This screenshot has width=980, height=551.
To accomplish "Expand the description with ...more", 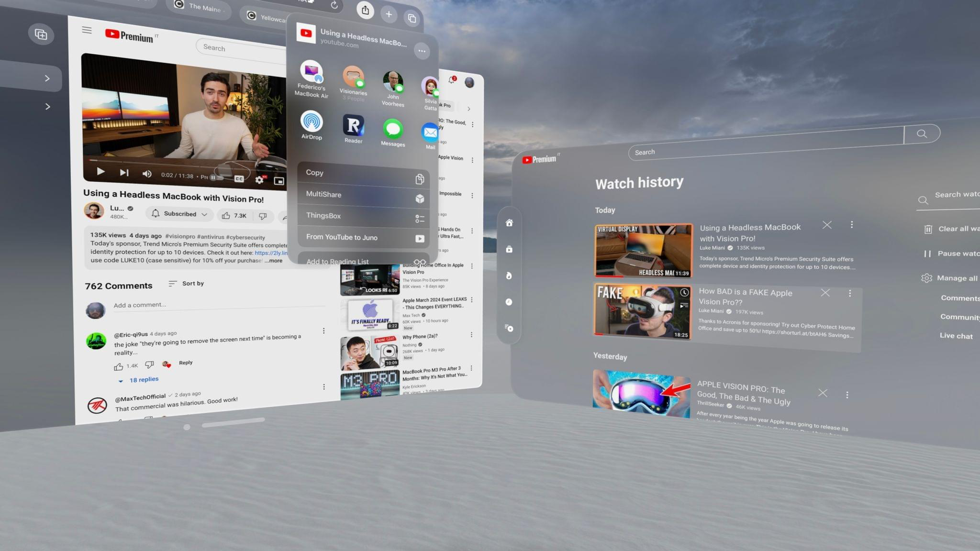I will pyautogui.click(x=273, y=261).
